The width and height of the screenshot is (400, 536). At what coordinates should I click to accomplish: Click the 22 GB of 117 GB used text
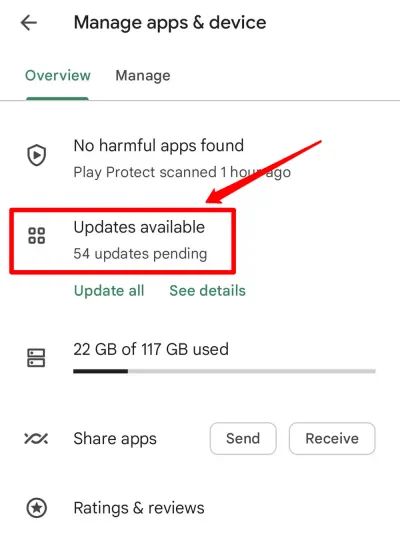151,349
